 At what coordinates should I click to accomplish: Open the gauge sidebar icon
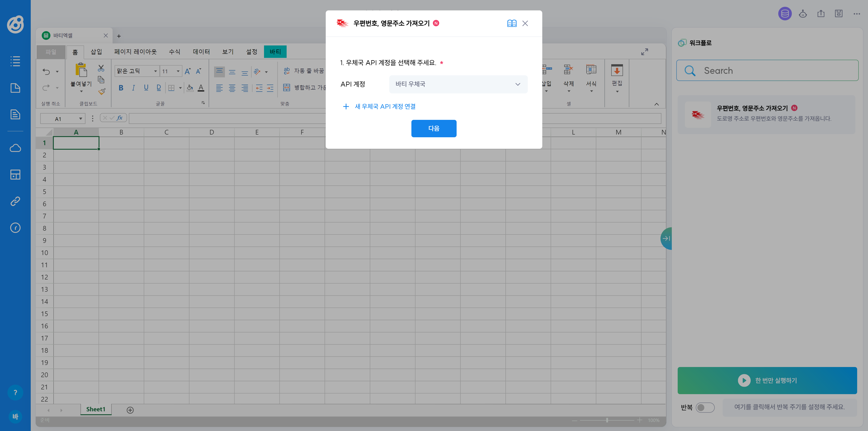coord(15,228)
